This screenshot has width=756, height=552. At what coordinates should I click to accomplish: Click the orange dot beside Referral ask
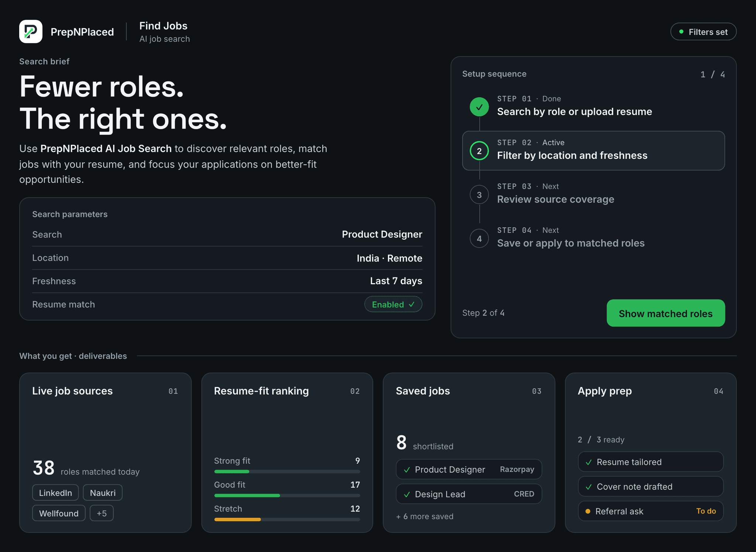pyautogui.click(x=588, y=511)
